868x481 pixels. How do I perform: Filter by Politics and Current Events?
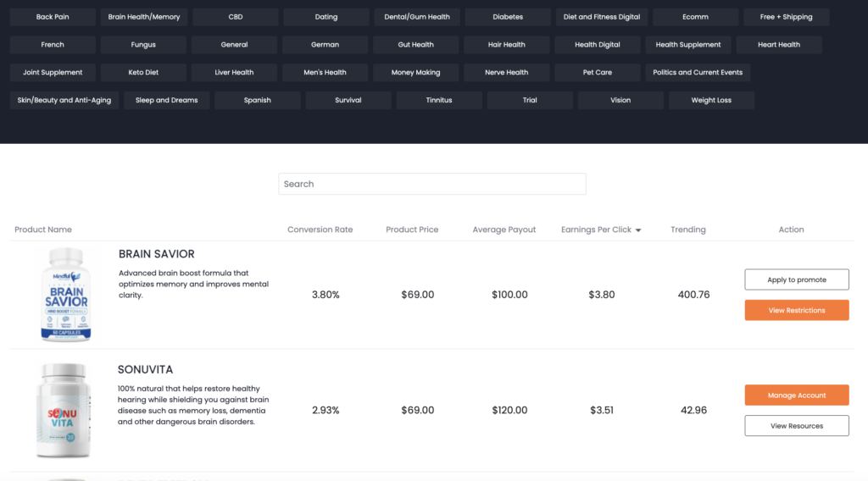698,73
